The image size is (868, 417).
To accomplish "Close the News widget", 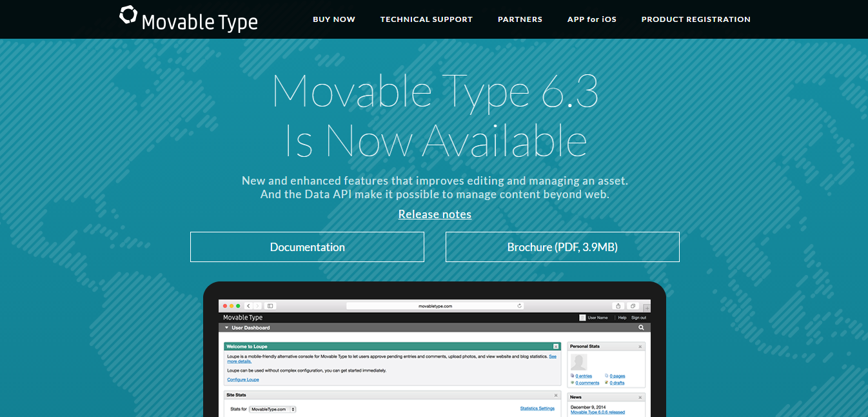I will pyautogui.click(x=640, y=397).
